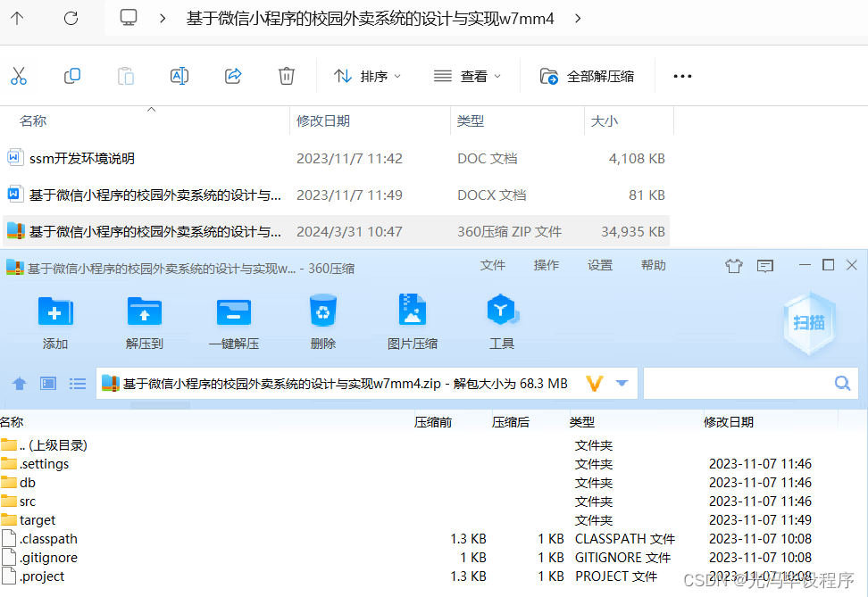Click the Share icon in Explorer toolbar

(x=233, y=76)
